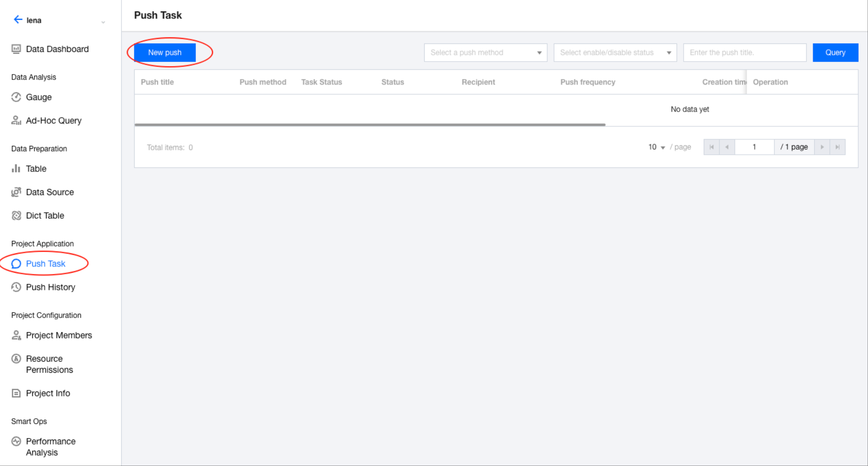Viewport: 868px width, 466px height.
Task: Open the Table menu item
Action: [x=36, y=169]
